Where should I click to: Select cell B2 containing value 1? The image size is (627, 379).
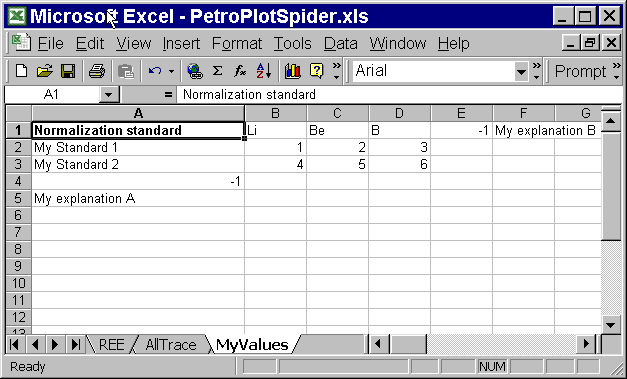[276, 148]
